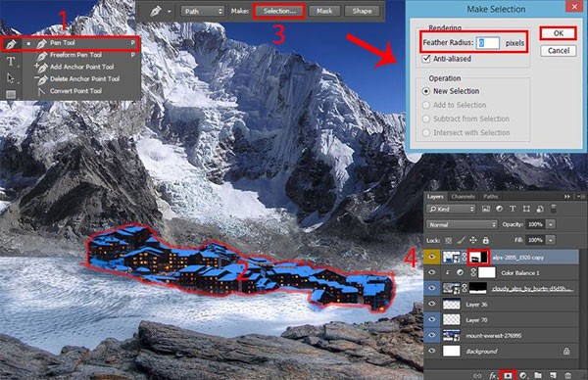
Task: Open the Path mode dropdown
Action: (x=203, y=11)
